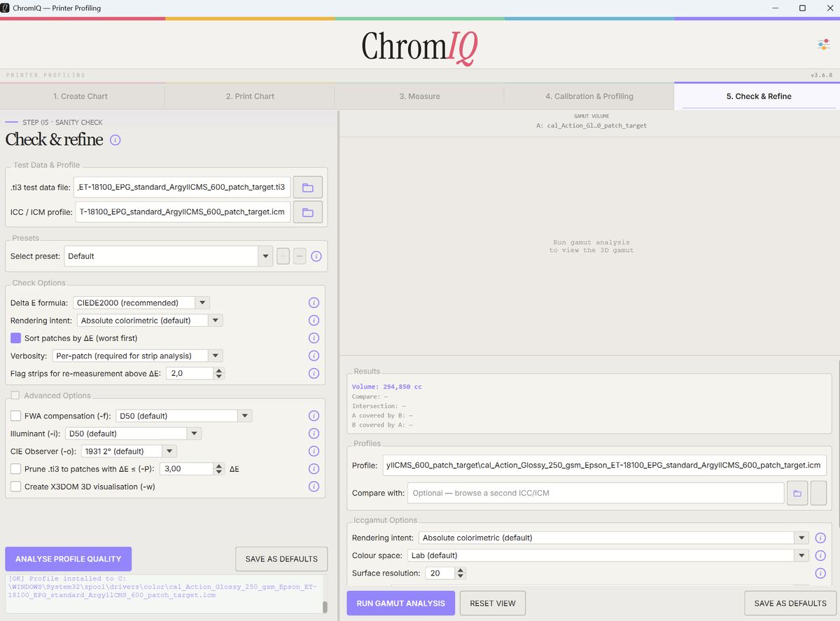Open Delta E formula dropdown
The height and width of the screenshot is (621, 840).
coord(141,303)
